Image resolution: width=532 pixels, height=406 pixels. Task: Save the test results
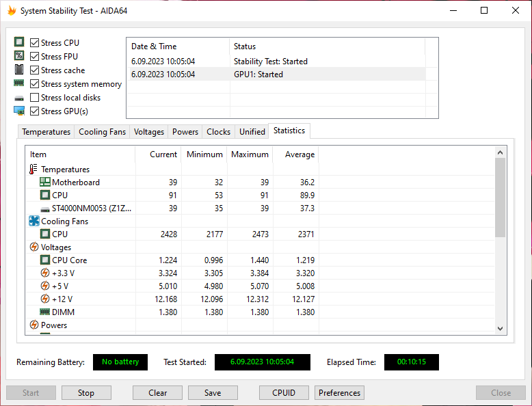click(213, 393)
